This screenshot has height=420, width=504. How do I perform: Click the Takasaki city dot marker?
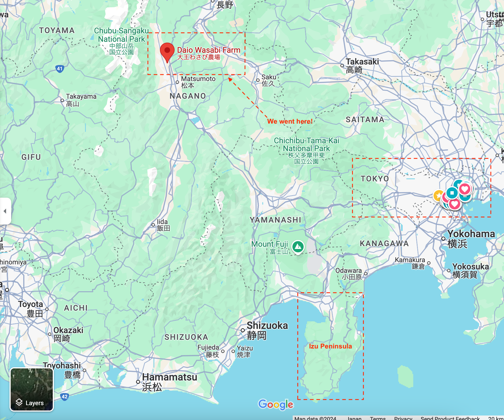point(342,66)
